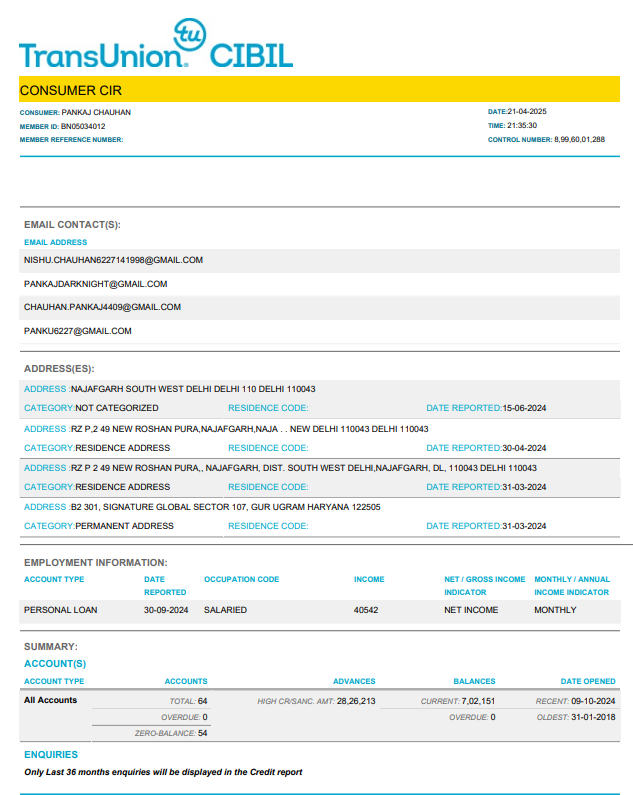Select address NAJAFGARH SOUTH WEST DELHI line
This screenshot has width=633, height=795.
pos(193,389)
